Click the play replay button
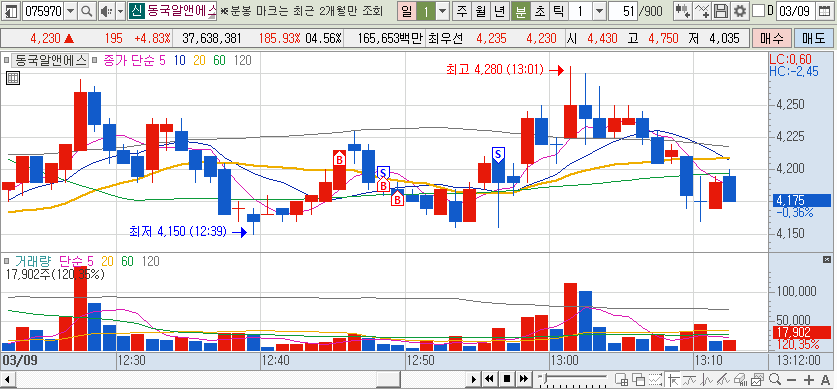This screenshot has height=389, width=837. (x=473, y=379)
